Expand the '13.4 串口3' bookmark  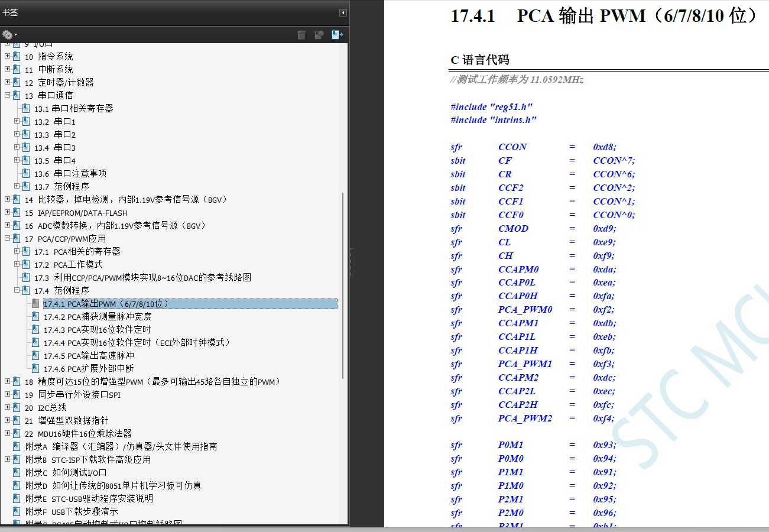click(17, 147)
